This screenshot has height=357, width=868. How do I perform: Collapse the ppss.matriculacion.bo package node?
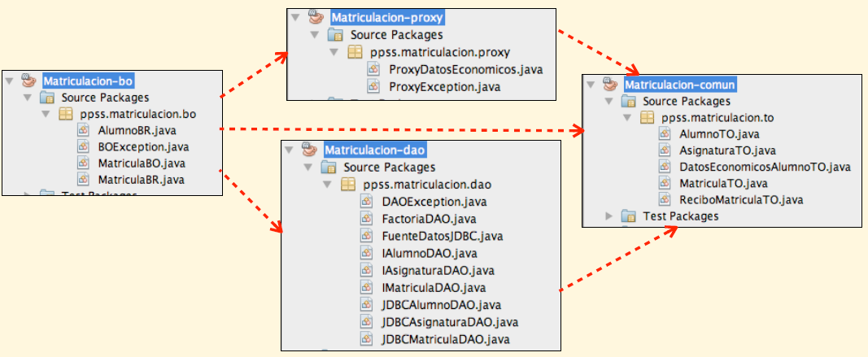[x=44, y=114]
